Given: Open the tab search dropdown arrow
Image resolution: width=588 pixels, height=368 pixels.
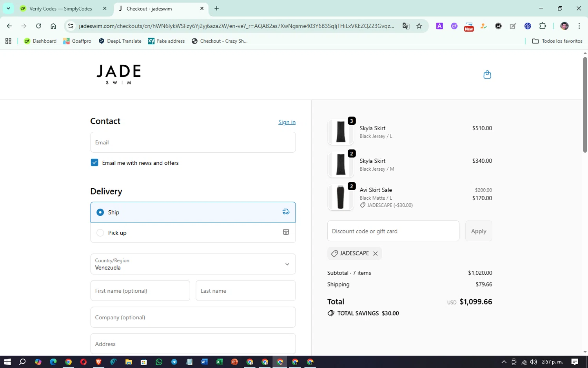Looking at the screenshot, I should [x=8, y=8].
